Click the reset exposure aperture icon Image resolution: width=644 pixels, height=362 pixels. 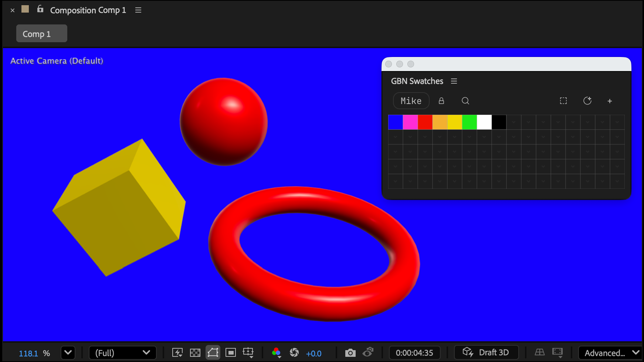[294, 353]
